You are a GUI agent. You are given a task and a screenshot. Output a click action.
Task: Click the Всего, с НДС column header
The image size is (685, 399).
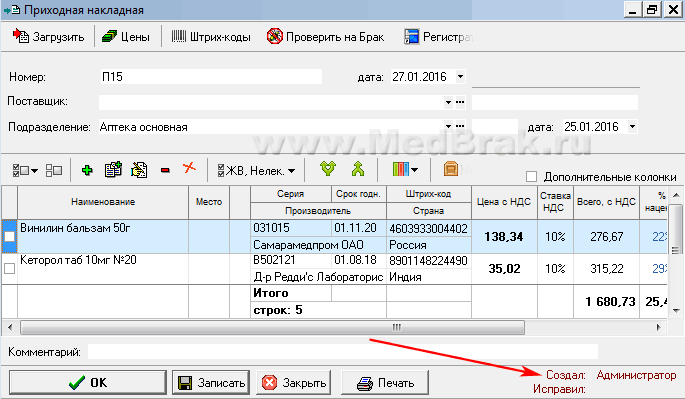(x=606, y=202)
